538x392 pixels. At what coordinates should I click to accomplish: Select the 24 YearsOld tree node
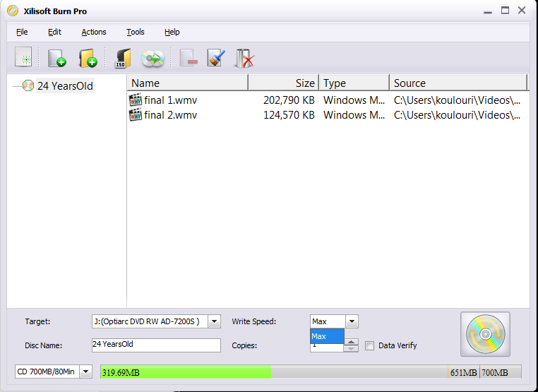[x=65, y=85]
